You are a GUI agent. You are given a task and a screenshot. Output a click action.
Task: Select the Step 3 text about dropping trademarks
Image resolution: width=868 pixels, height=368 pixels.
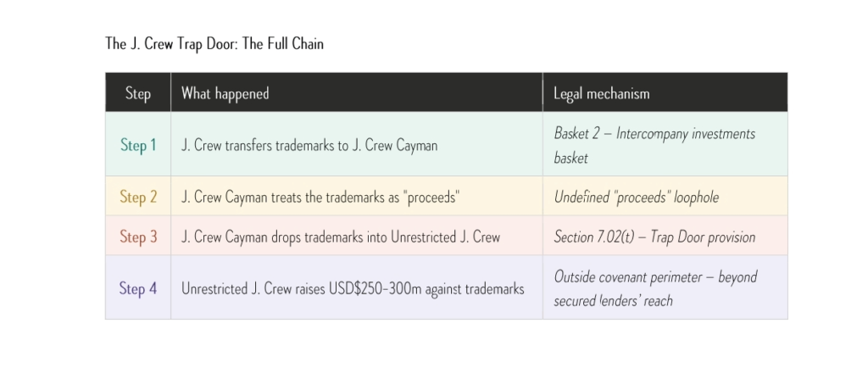coord(341,237)
